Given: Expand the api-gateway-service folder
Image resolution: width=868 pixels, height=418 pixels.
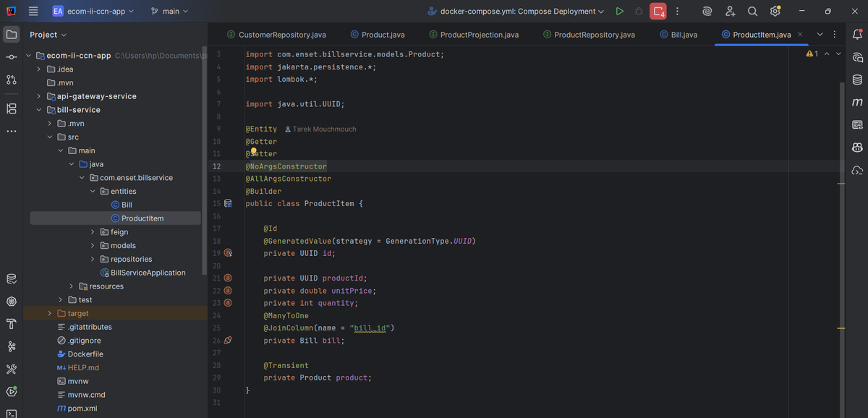Looking at the screenshot, I should pos(38,96).
